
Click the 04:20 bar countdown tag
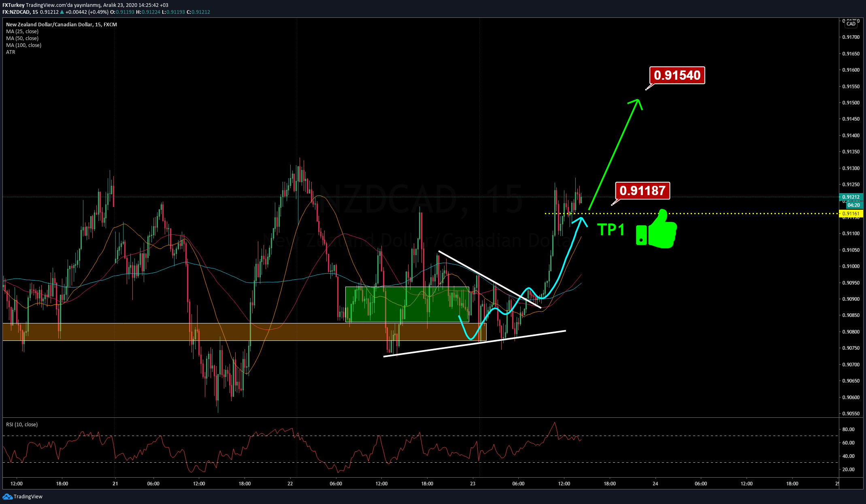(853, 205)
